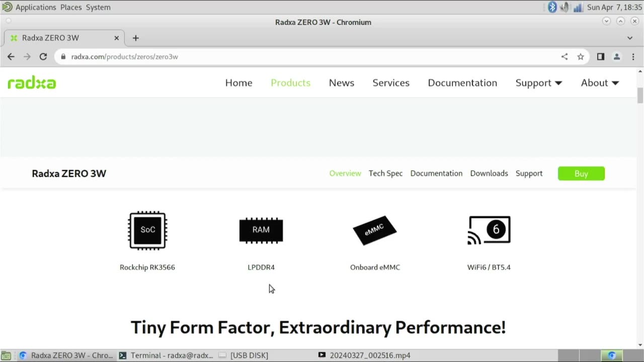This screenshot has width=644, height=362.
Task: Open the volume control tray icon
Action: [565, 7]
